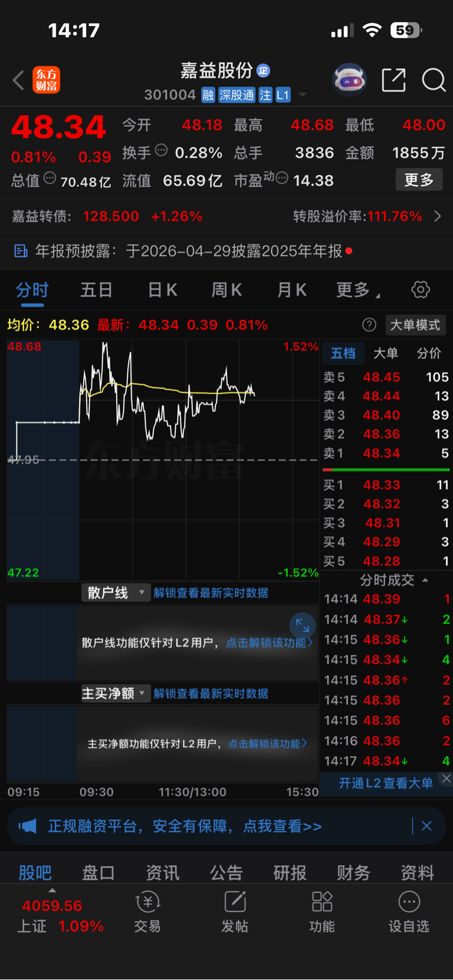Switch to the 资料 tab
Screen dimensions: 453x980
418,873
